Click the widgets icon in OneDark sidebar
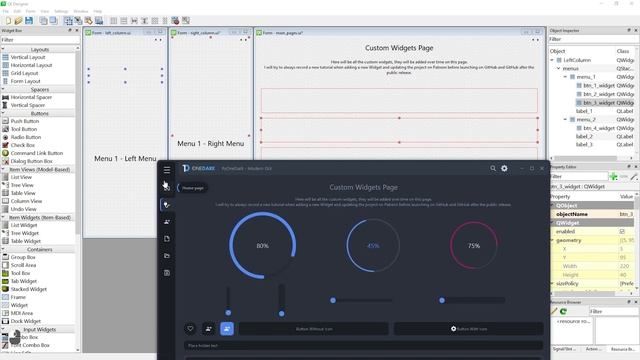640x360 pixels. coord(167,204)
